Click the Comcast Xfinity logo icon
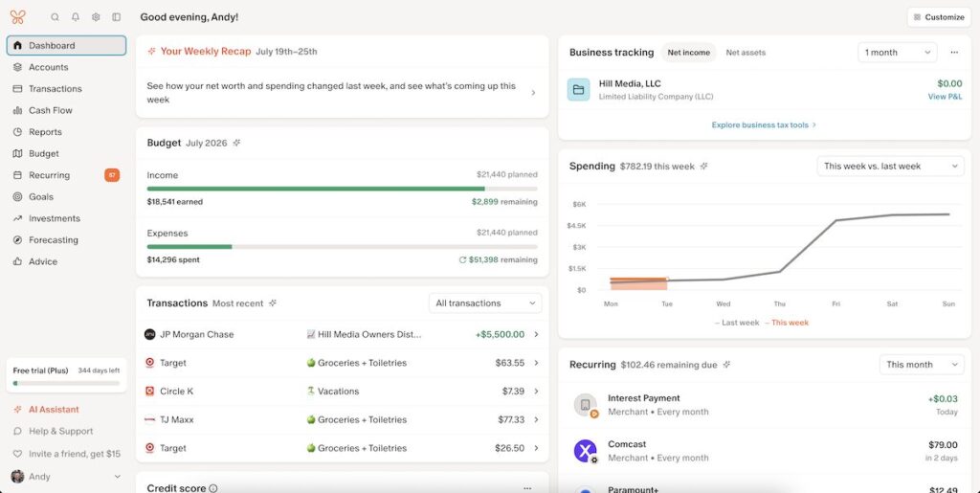Screen dimensions: 980x493 click(586, 451)
